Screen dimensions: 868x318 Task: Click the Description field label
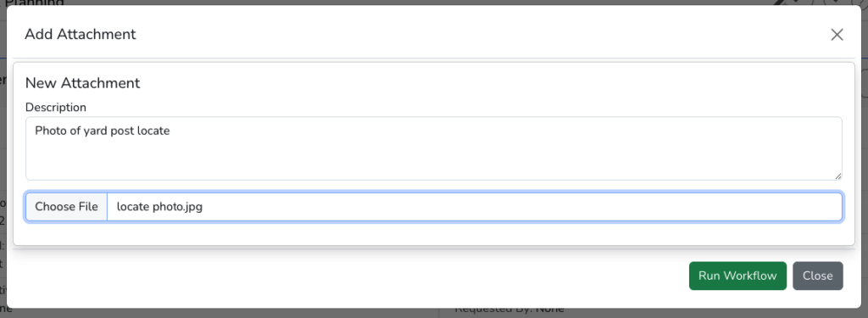click(x=56, y=107)
